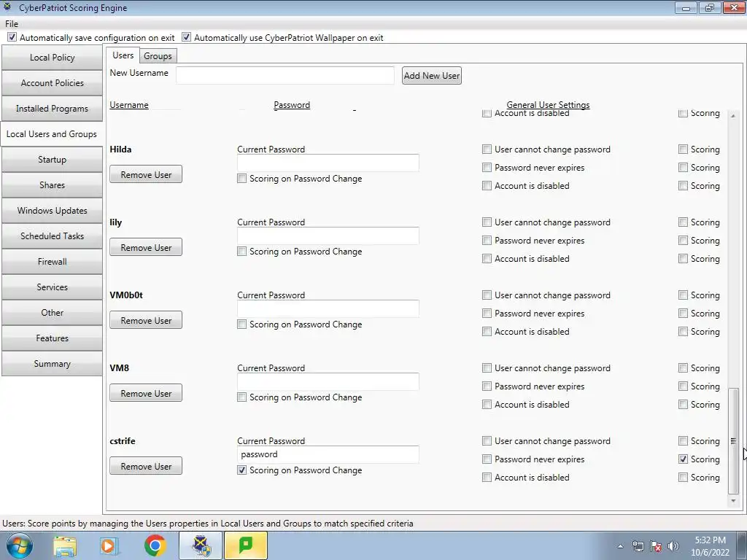Open the Action Center flag icon
Screen dimensions: 747x560
[x=656, y=546]
